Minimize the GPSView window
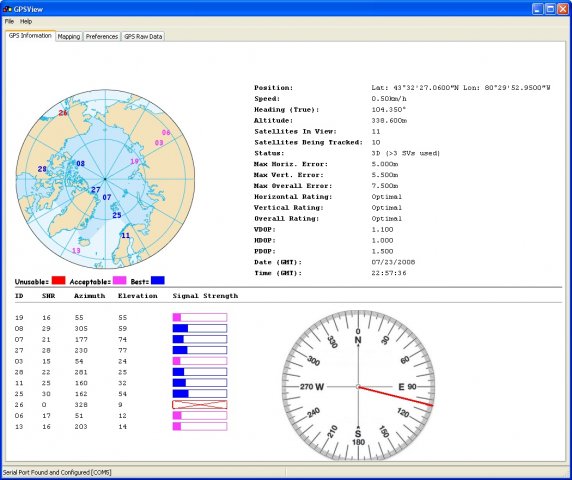 (x=537, y=9)
